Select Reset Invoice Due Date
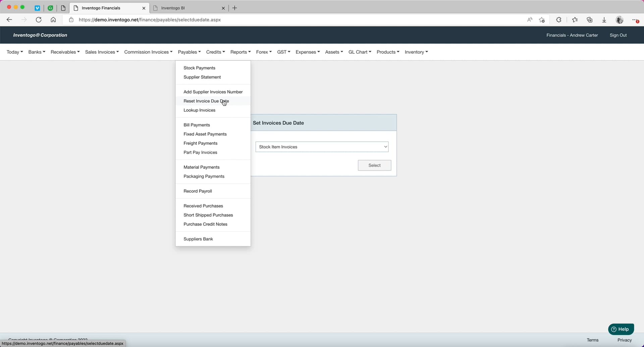The width and height of the screenshot is (644, 347). (206, 101)
